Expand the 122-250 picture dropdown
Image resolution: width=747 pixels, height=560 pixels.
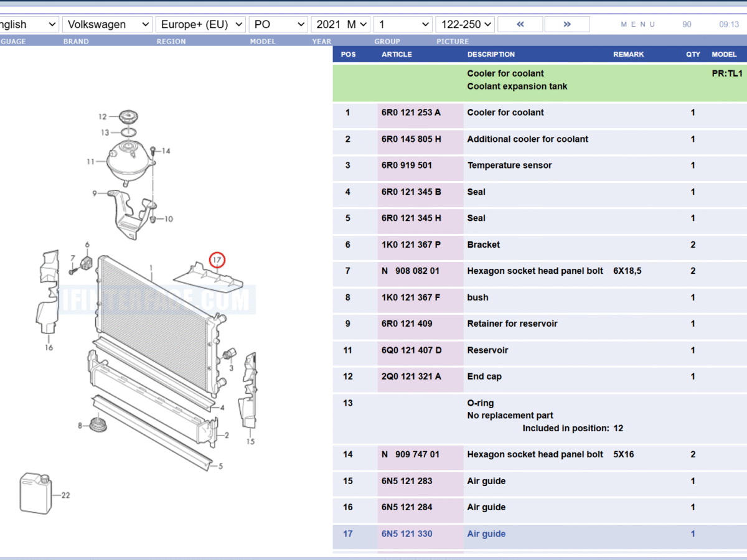pos(465,24)
